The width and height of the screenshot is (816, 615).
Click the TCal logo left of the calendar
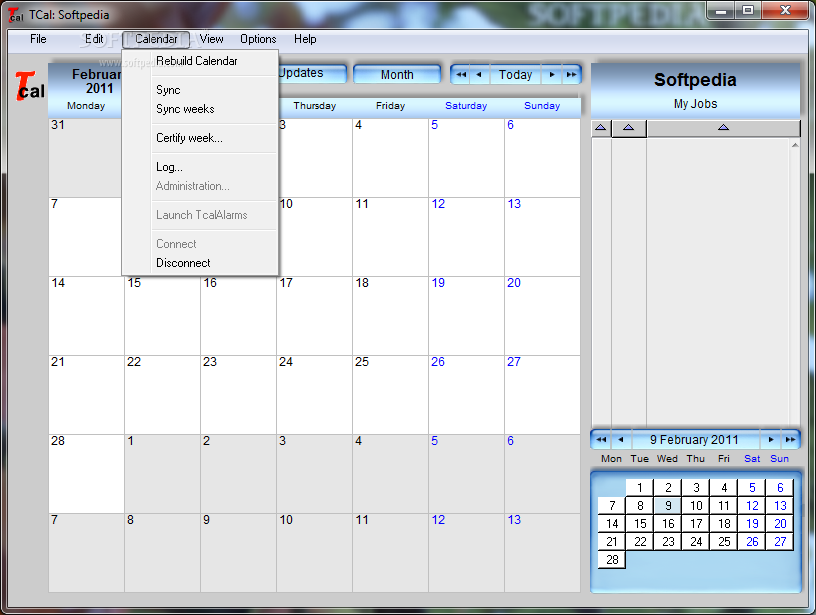[x=29, y=86]
